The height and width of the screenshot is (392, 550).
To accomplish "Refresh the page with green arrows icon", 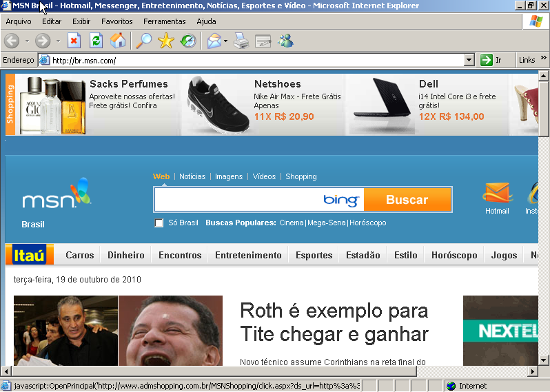I will [x=96, y=41].
